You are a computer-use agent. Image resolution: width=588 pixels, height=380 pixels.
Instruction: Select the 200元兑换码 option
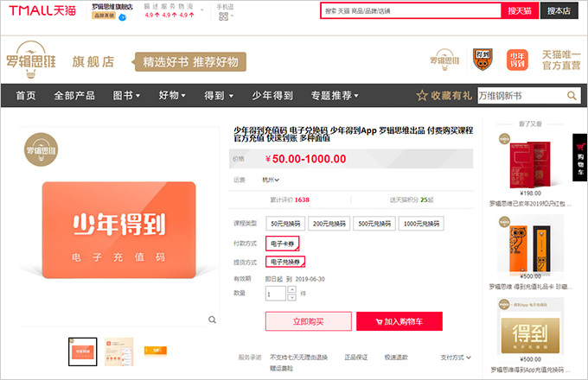pos(329,224)
